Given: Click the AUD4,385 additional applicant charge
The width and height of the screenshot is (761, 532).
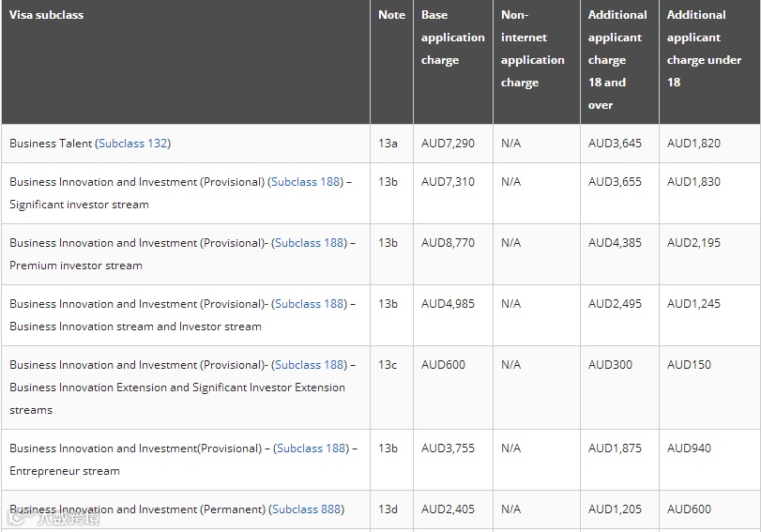Looking at the screenshot, I should tap(615, 243).
